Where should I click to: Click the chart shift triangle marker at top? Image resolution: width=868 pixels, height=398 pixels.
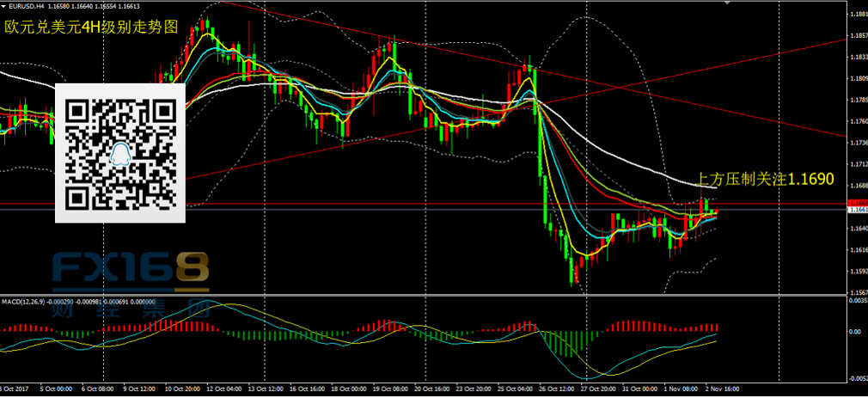[x=729, y=4]
